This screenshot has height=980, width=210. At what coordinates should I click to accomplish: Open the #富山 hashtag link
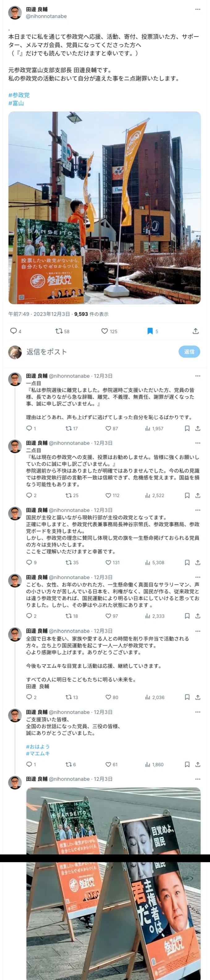(16, 103)
